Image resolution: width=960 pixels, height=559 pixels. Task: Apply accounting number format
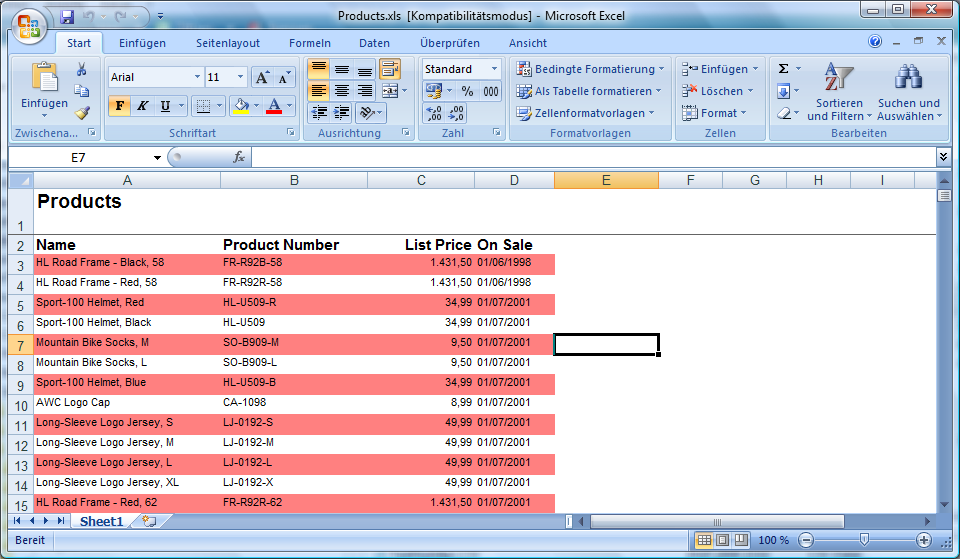click(434, 91)
